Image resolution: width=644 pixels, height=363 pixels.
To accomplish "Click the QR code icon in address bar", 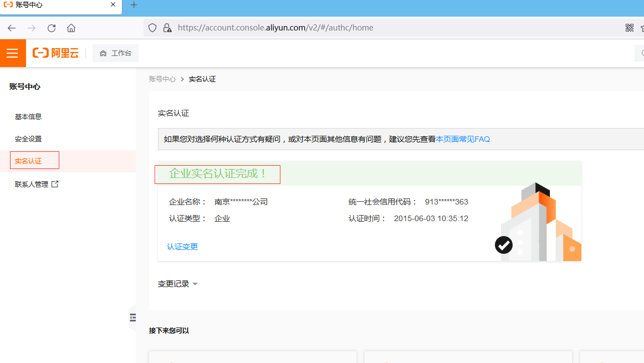I will click(x=630, y=28).
